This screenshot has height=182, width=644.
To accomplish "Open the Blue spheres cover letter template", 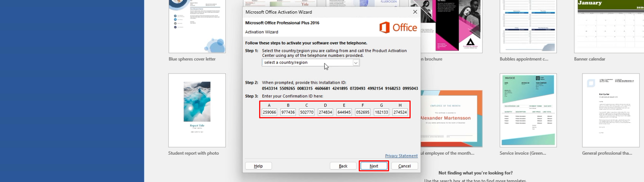I will click(197, 26).
